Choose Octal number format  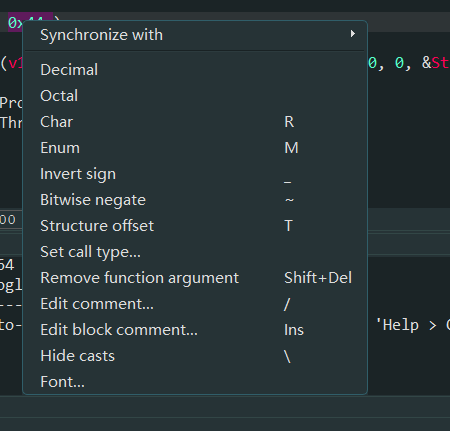[x=195, y=96]
